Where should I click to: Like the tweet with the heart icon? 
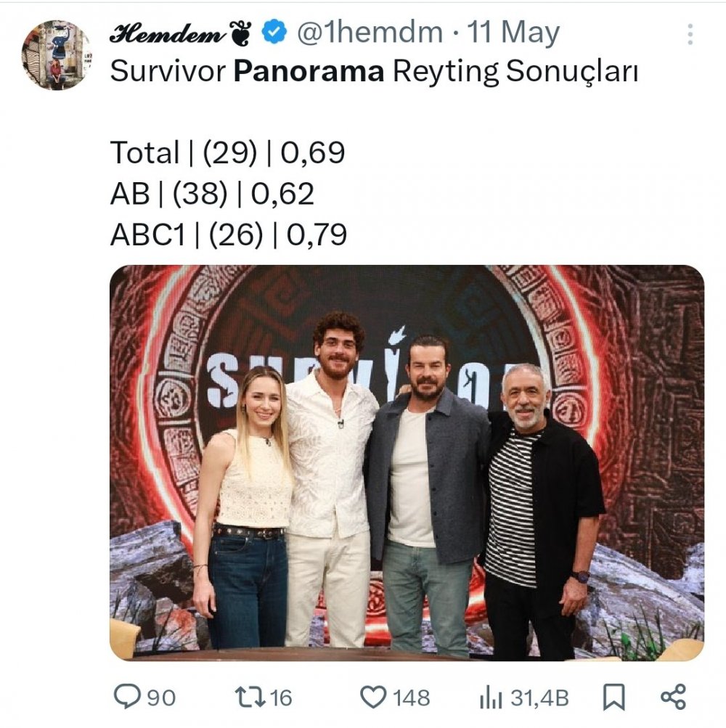pos(374,698)
